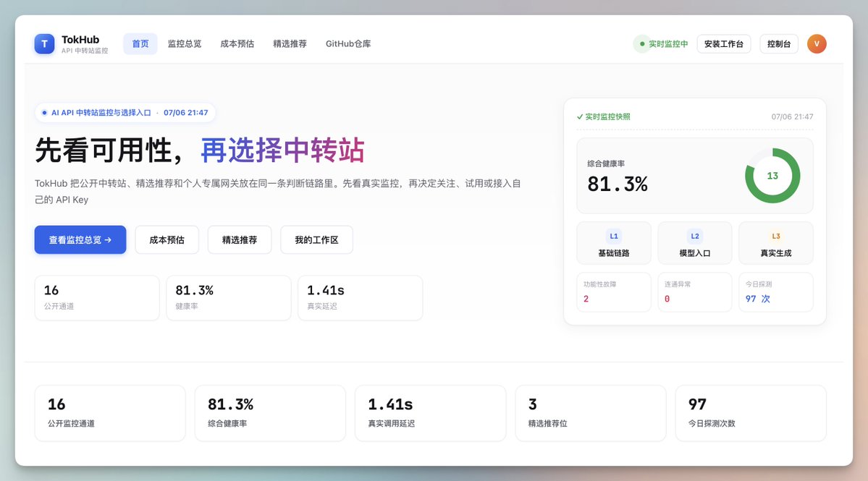Click the 3 精选推荐位 bottom card
This screenshot has height=481, width=868.
(x=591, y=413)
